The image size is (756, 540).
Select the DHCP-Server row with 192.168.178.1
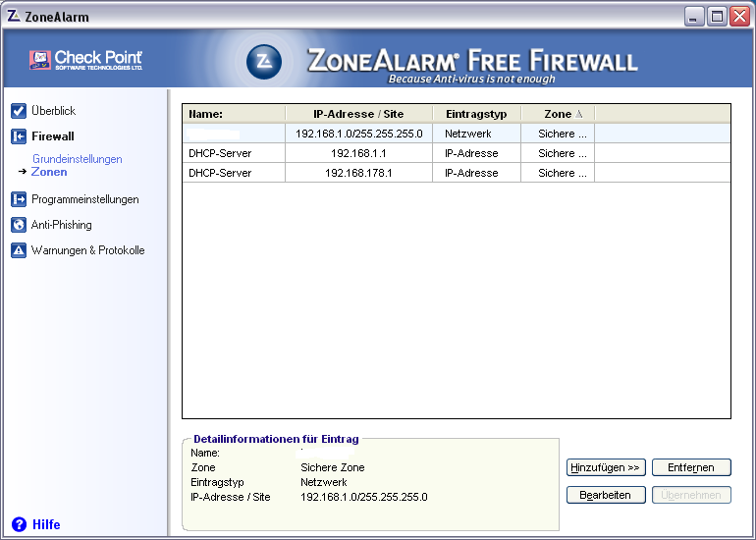(x=457, y=173)
